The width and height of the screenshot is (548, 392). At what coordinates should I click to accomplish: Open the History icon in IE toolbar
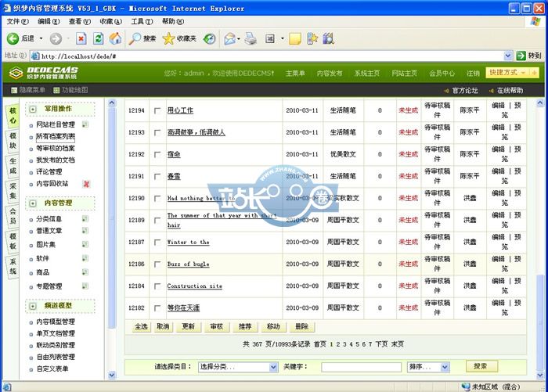point(209,38)
